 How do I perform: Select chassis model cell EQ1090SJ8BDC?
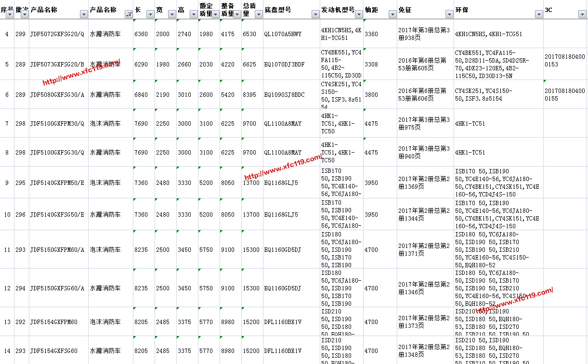pyautogui.click(x=284, y=95)
